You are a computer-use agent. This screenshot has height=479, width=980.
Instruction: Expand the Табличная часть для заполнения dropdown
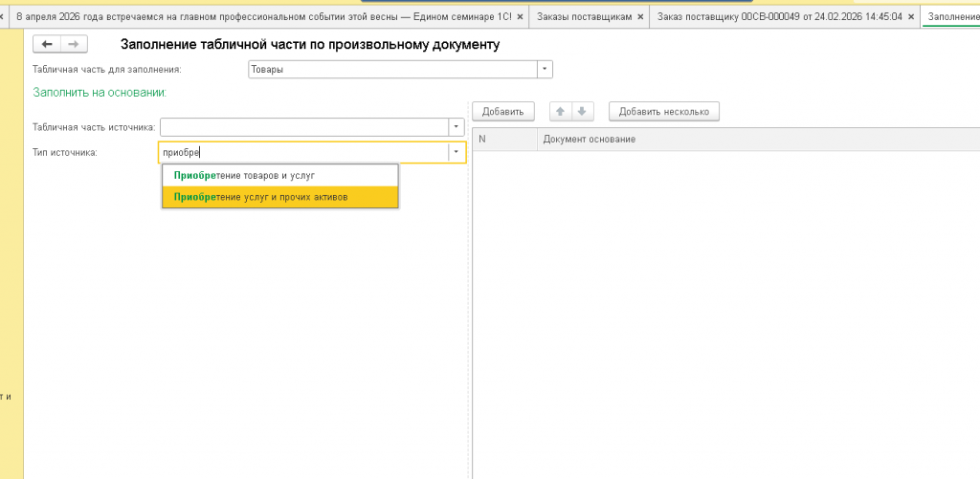pos(545,69)
